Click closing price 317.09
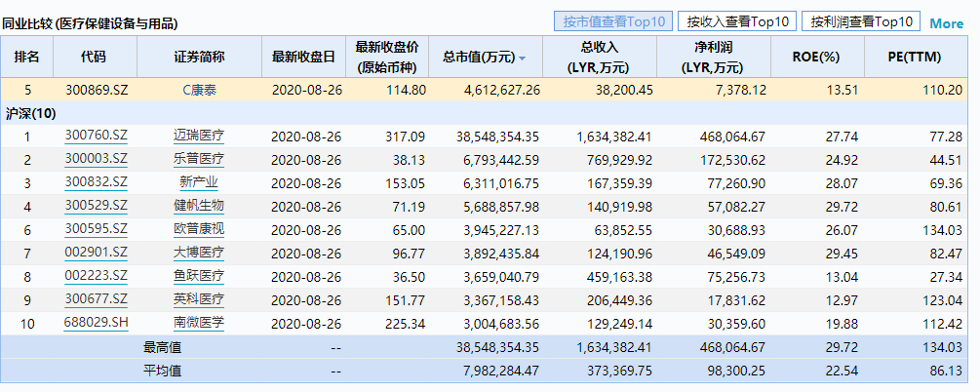The height and width of the screenshot is (392, 980). (x=406, y=137)
